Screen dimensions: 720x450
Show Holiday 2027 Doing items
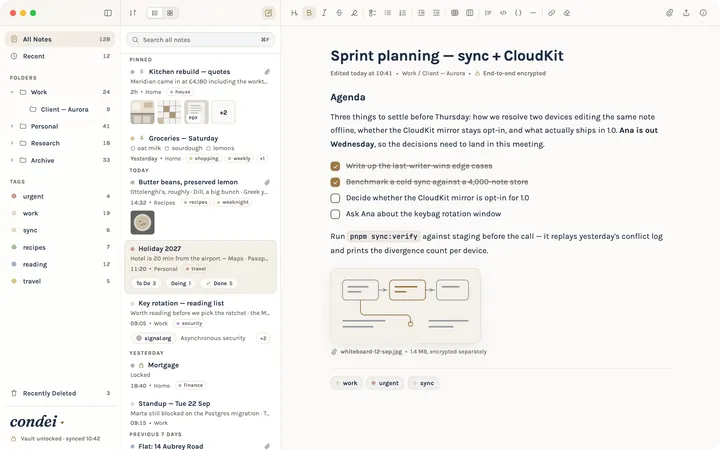(181, 283)
